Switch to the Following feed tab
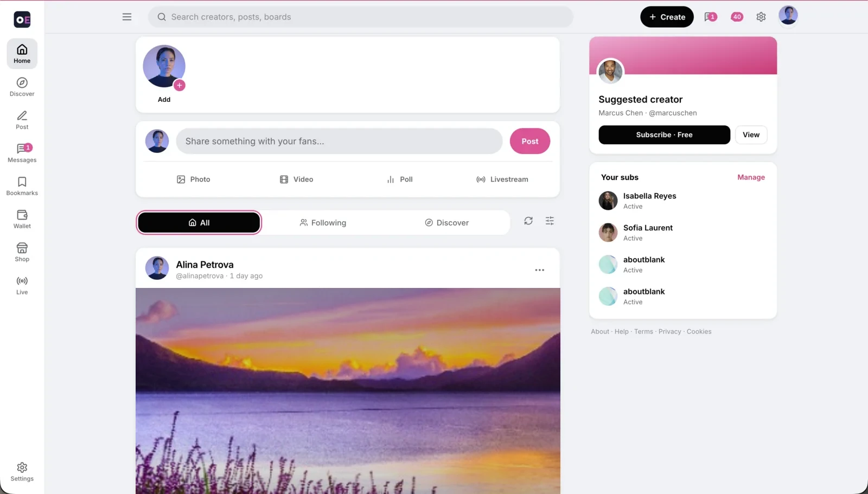The image size is (868, 494). click(x=323, y=222)
